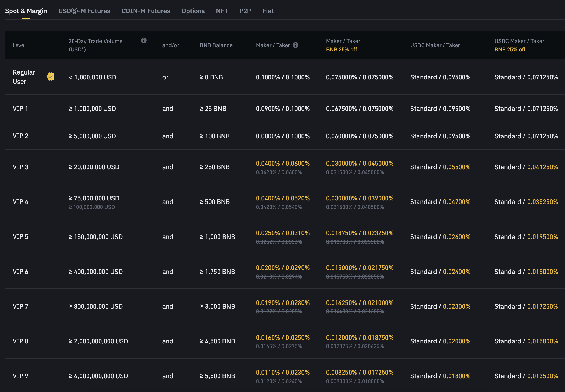Click the ≥ 4,500 BNB balance cell
Image resolution: width=565 pixels, height=392 pixels.
pos(217,341)
